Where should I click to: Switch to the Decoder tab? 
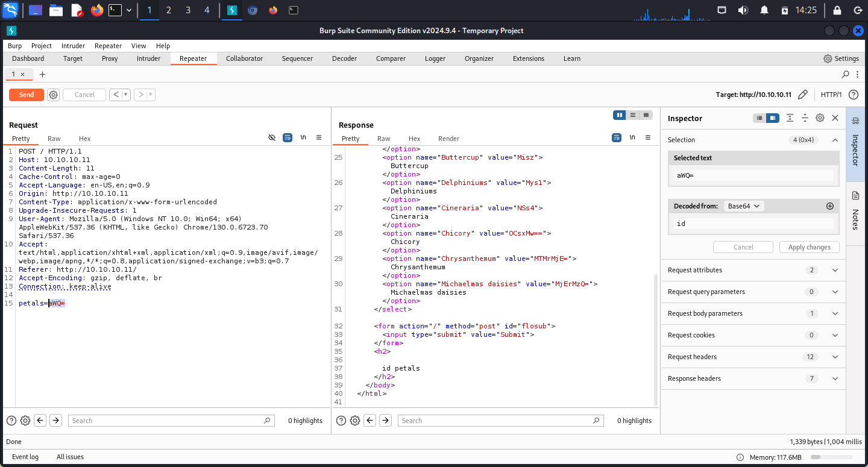[x=344, y=58]
